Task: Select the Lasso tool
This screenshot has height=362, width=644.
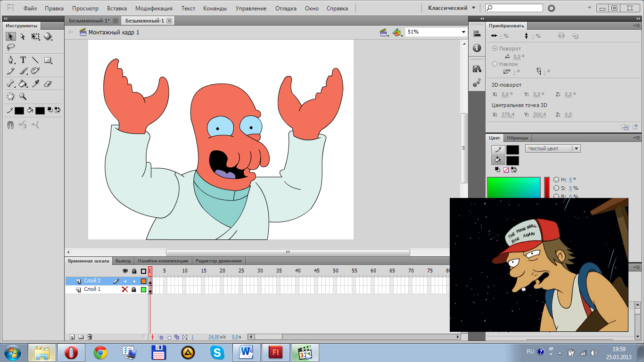Action: (10, 47)
